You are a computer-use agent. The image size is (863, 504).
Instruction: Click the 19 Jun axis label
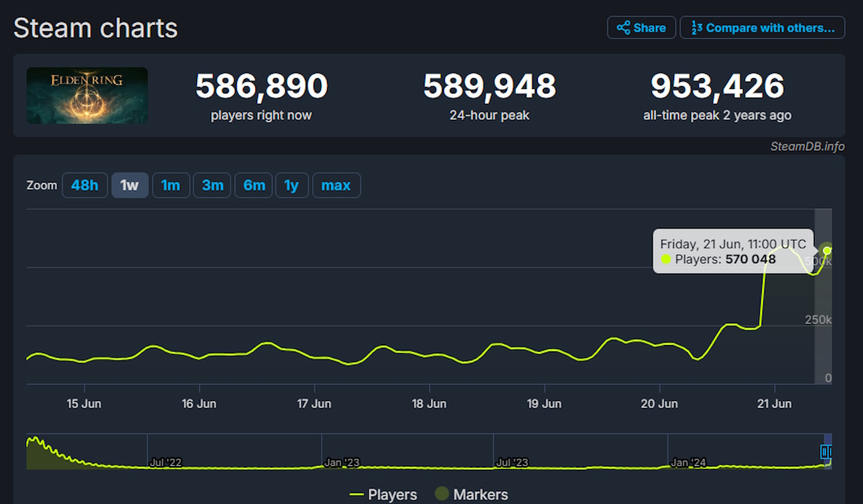point(544,404)
